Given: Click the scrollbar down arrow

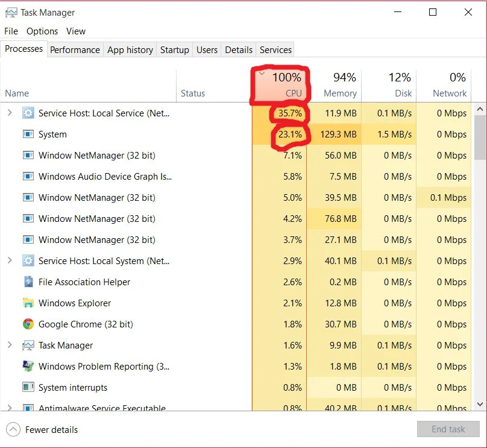Looking at the screenshot, I should pyautogui.click(x=480, y=404).
